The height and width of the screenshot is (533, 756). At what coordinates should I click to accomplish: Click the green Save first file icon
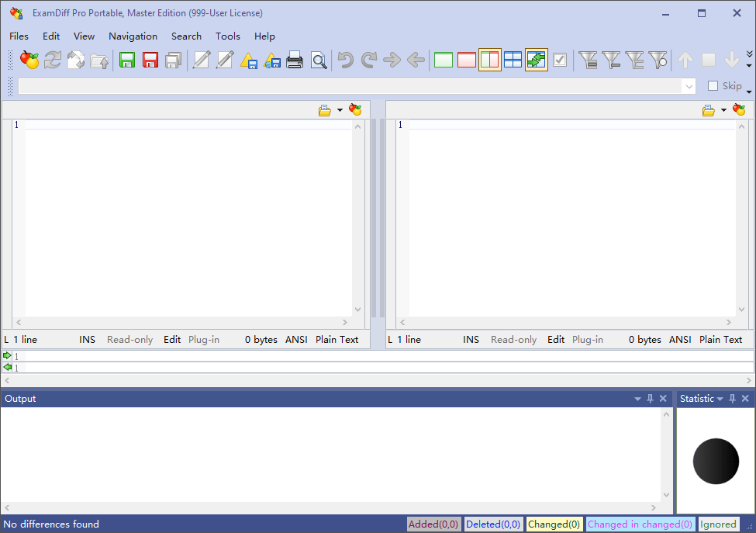[126, 60]
